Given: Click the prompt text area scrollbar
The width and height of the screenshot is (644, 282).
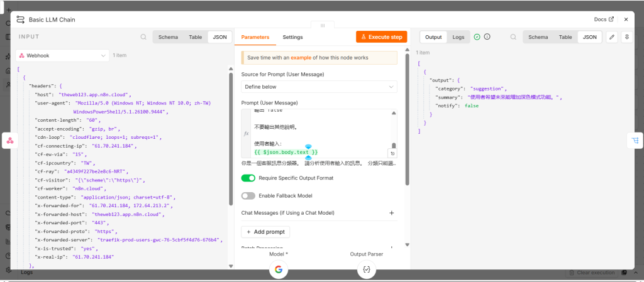Looking at the screenshot, I should (x=394, y=147).
